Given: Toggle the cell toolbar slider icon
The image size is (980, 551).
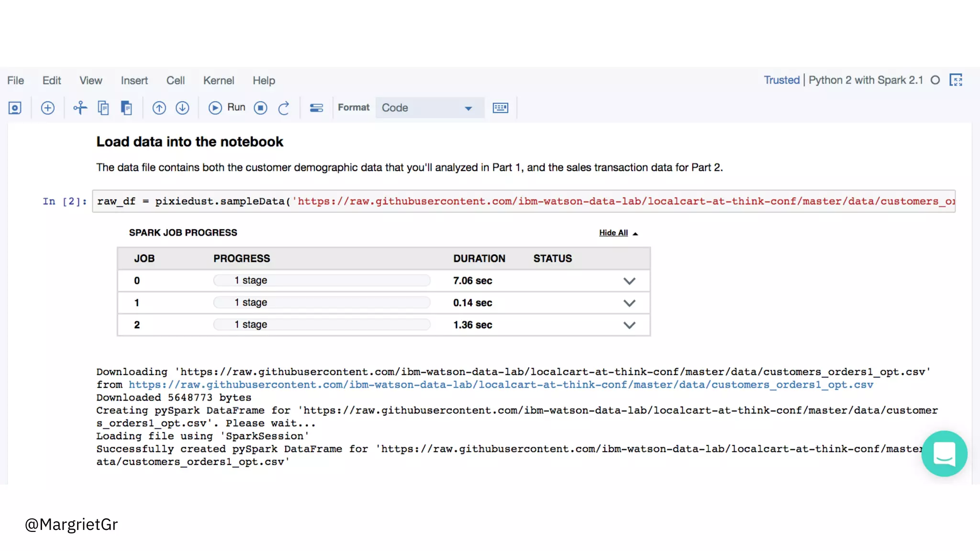Looking at the screenshot, I should pyautogui.click(x=316, y=108).
